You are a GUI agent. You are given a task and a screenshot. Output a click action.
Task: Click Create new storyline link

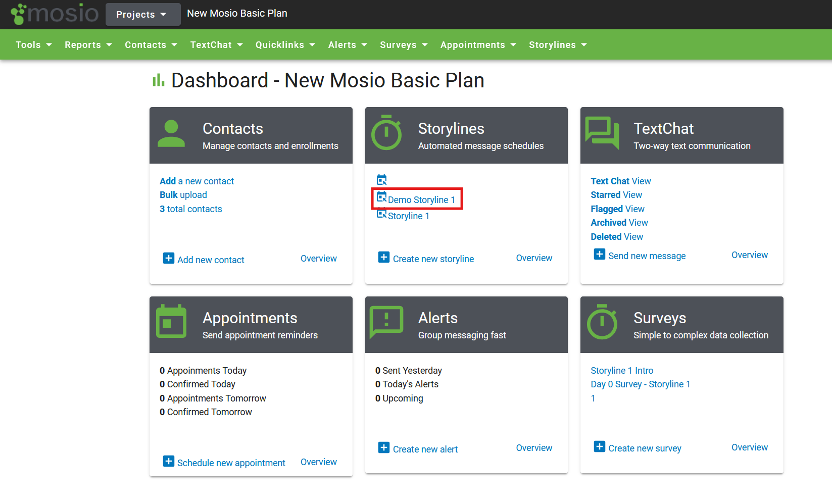433,259
